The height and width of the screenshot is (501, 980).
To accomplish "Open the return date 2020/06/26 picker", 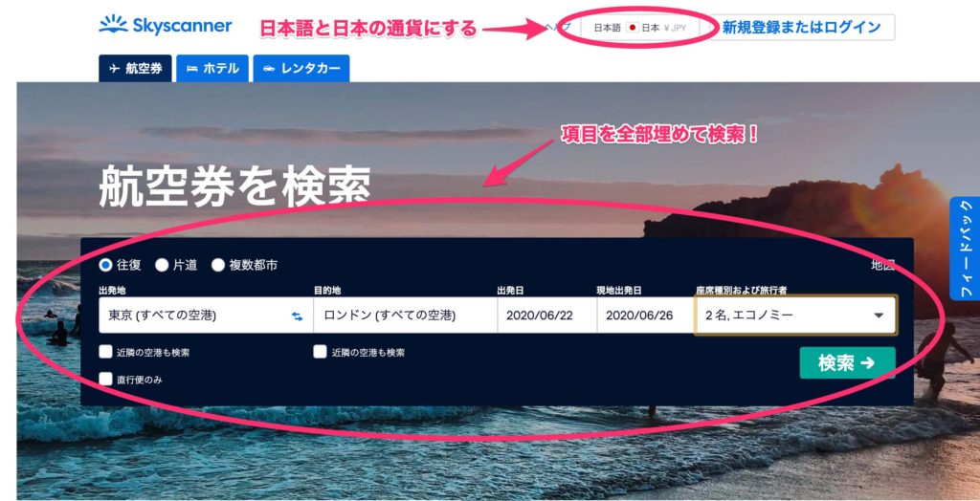I will point(645,316).
